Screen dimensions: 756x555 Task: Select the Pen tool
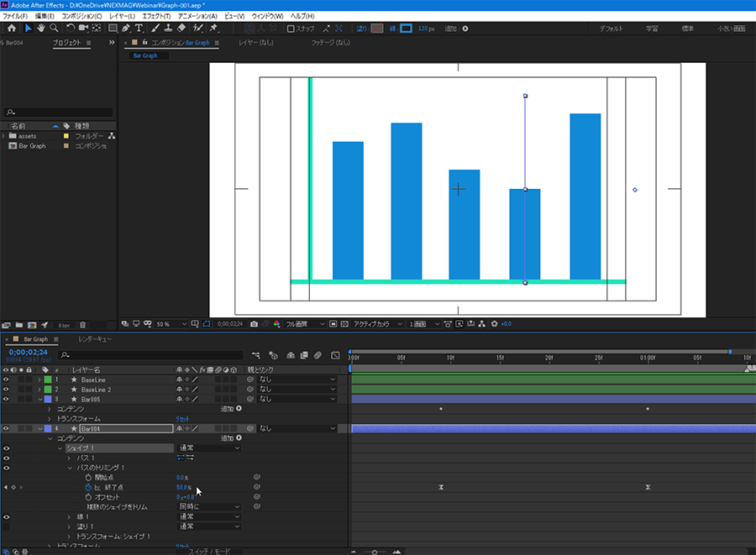point(125,28)
